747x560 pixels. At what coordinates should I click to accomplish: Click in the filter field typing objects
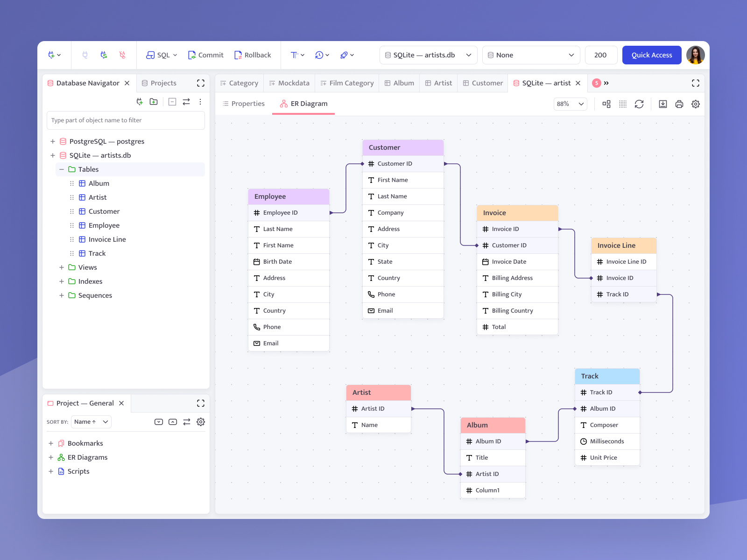[x=126, y=120]
